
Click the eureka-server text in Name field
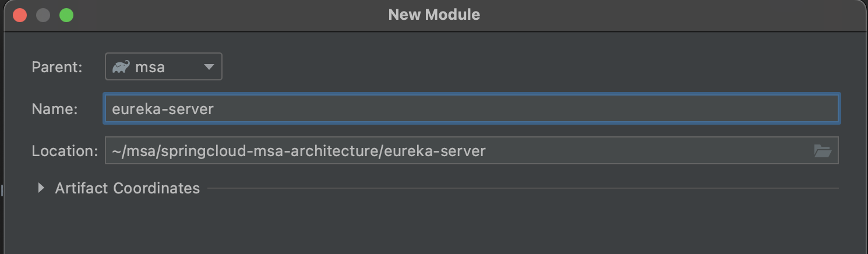pyautogui.click(x=163, y=109)
